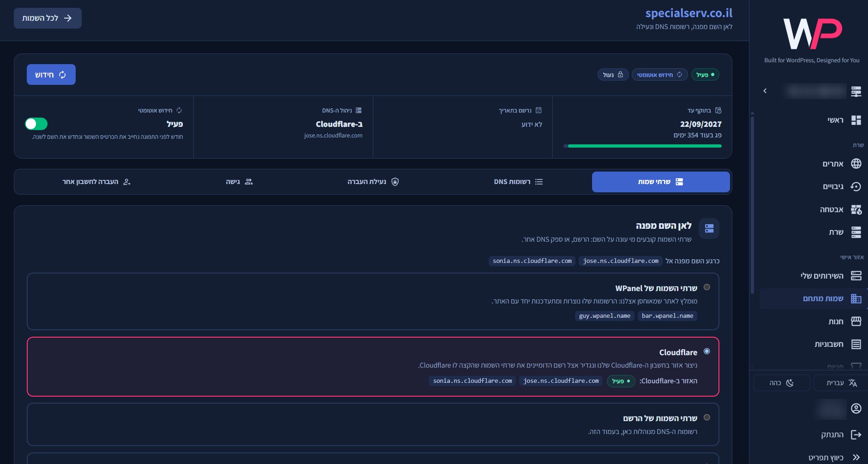Screen dimensions: 868x464
Task: Click the חשבוניות invoices icon
Action: 856,344
